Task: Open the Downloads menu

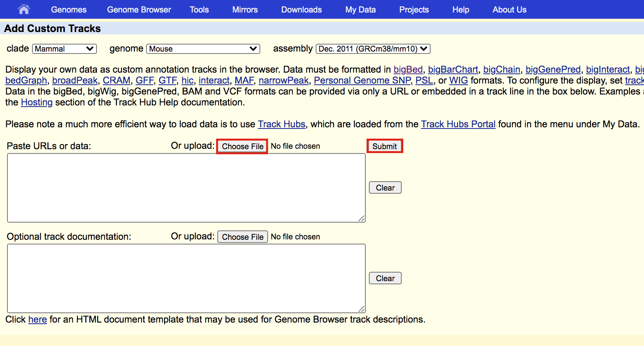Action: point(301,10)
